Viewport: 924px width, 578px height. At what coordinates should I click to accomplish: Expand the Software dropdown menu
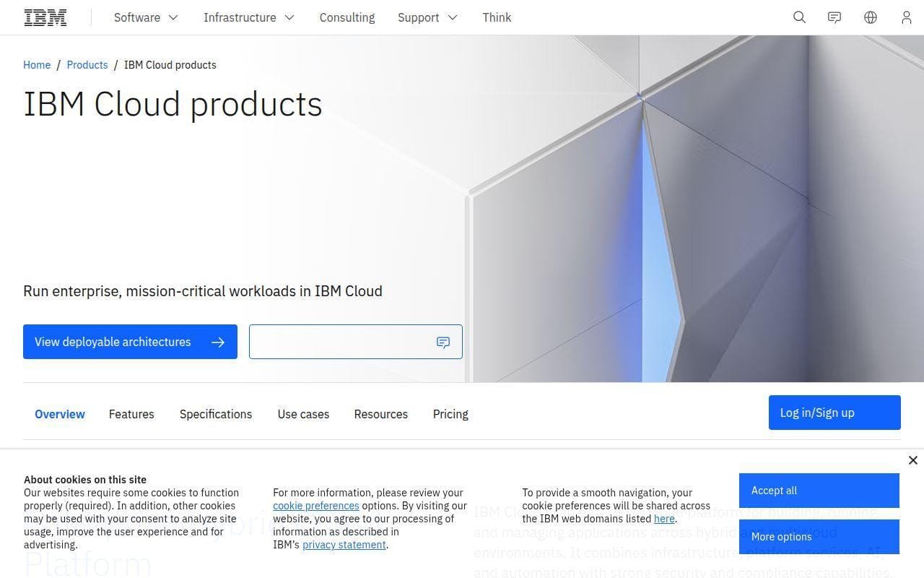(146, 17)
